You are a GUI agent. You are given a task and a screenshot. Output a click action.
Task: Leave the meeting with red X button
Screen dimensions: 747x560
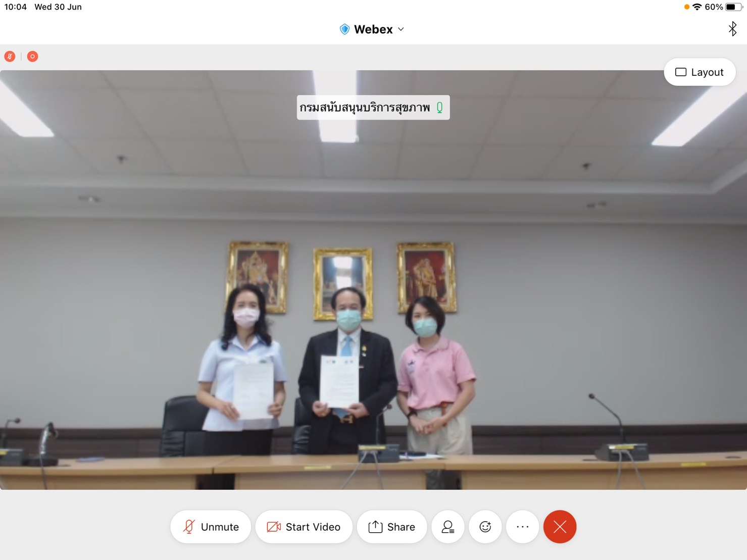click(560, 527)
